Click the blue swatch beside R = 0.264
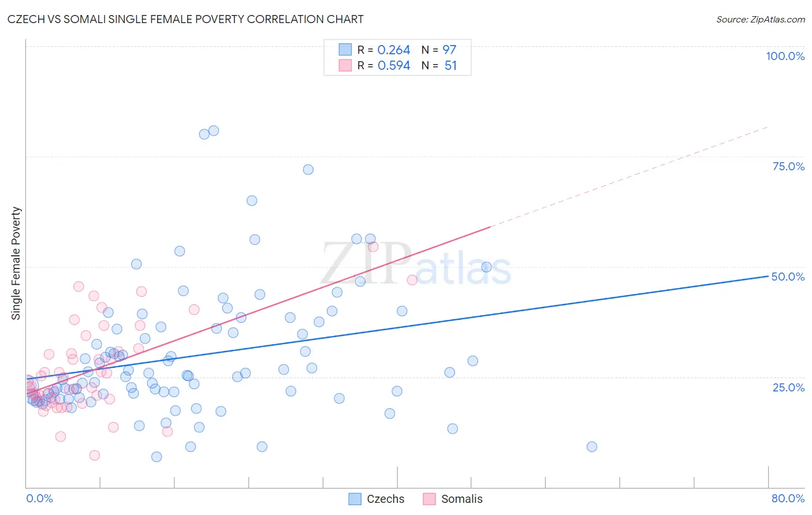 click(x=345, y=50)
